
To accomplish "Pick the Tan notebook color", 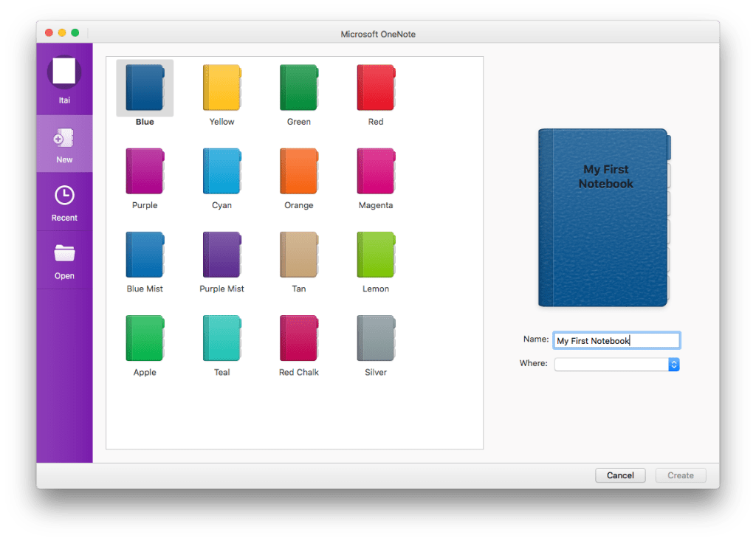I will coord(298,255).
